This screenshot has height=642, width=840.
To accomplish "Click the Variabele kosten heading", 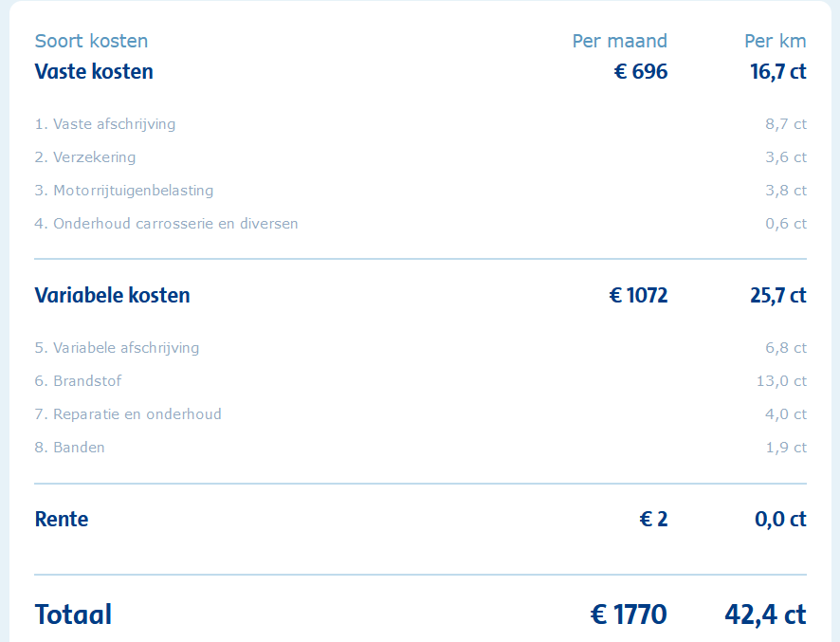I will pos(112,295).
